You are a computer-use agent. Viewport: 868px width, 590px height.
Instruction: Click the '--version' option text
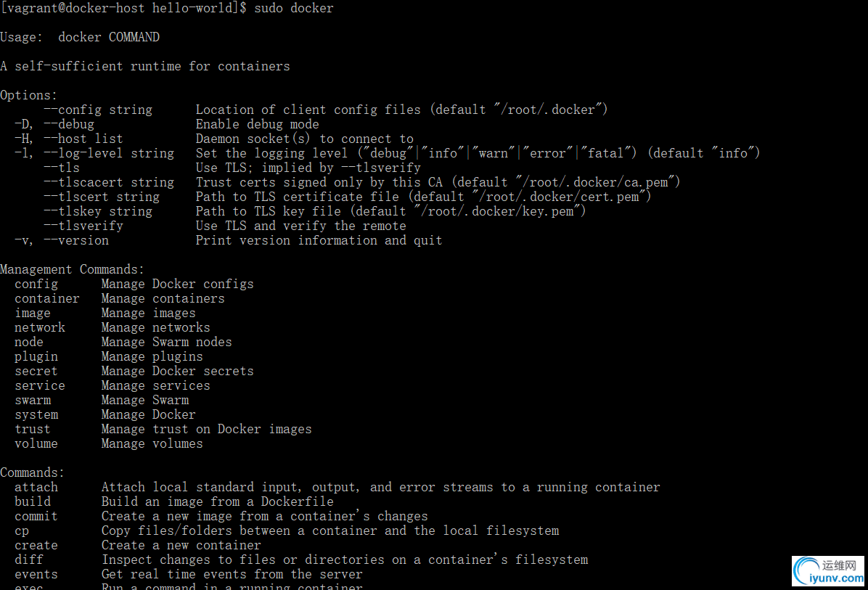tap(75, 240)
